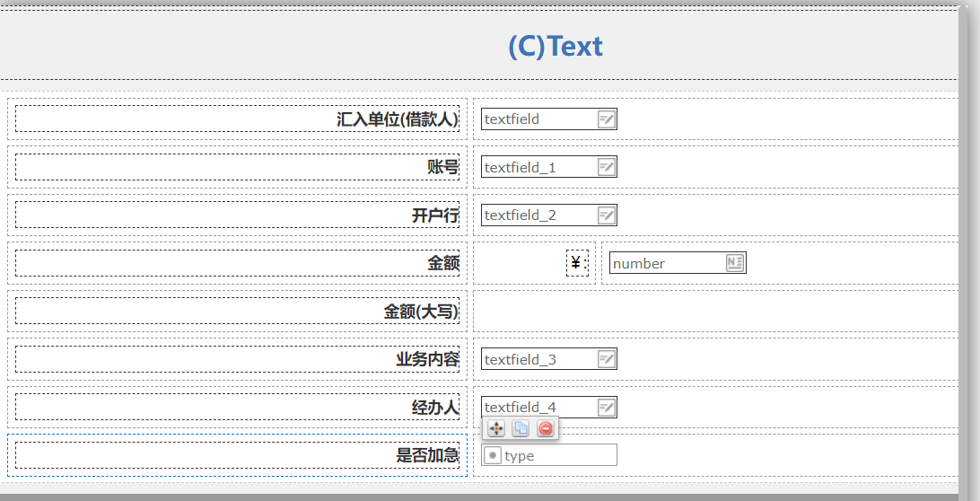The height and width of the screenshot is (501, 980).
Task: Click the move handle icon in floating toolbar
Action: coord(495,428)
